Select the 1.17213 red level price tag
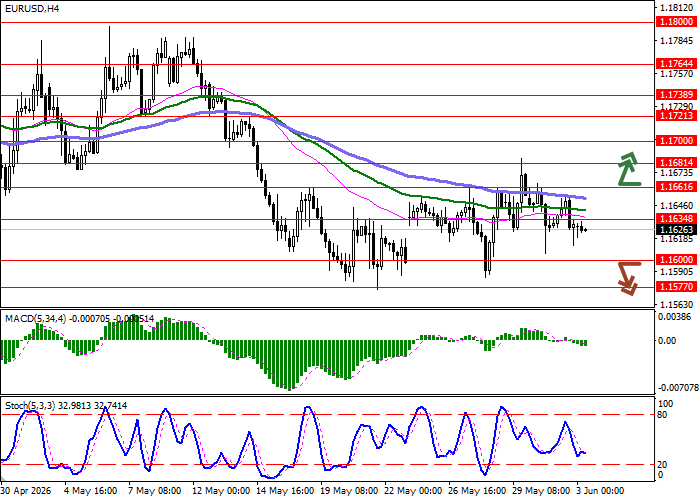Image resolution: width=700 pixels, height=500 pixels. (676, 116)
